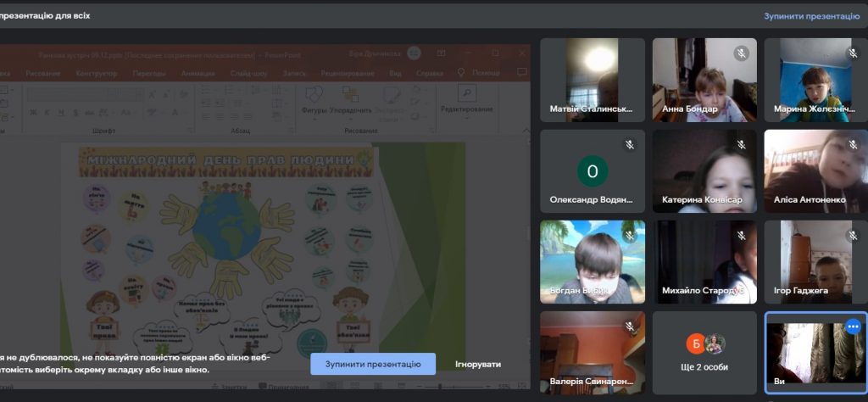
Task: Open the Справка ribbon tab
Action: (x=430, y=73)
